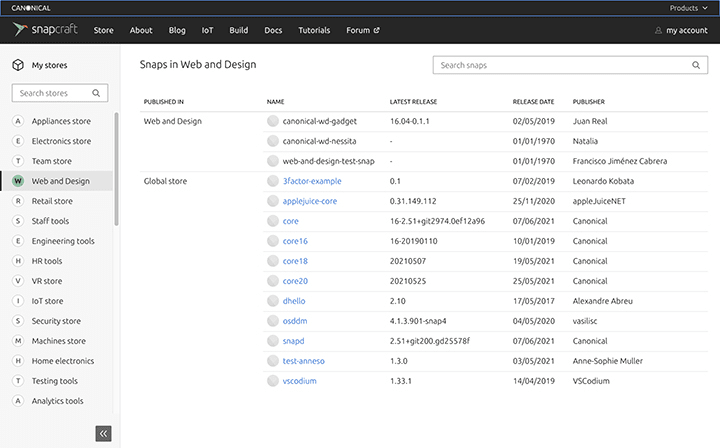This screenshot has height=448, width=720.
Task: Click the 'R' badge beside Retail store
Action: point(18,201)
